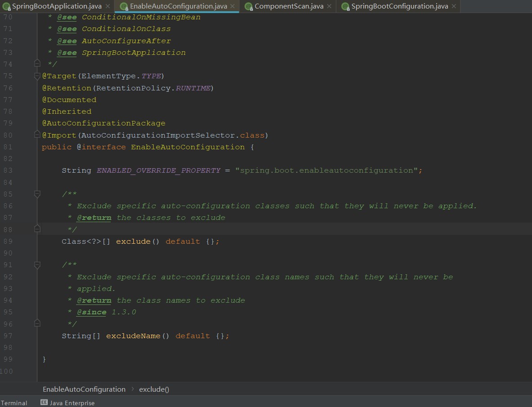The height and width of the screenshot is (407, 532).
Task: Close the SpringBootApplication.java tab
Action: (108, 6)
